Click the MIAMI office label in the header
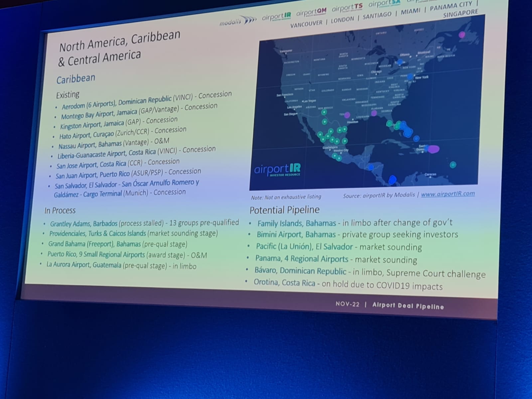The image size is (532, 399). coord(410,12)
